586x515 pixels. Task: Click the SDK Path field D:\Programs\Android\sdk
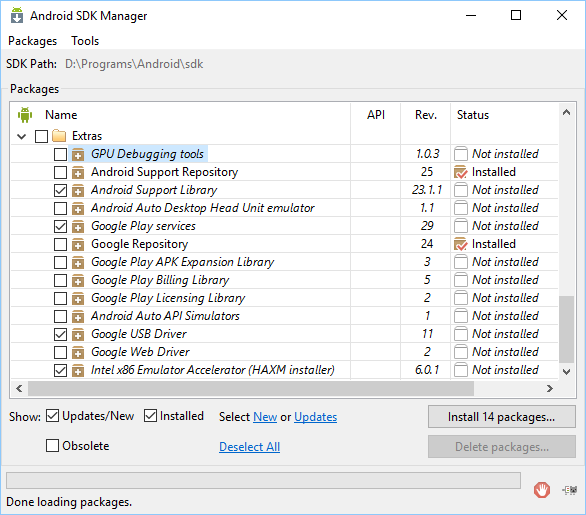click(x=134, y=64)
